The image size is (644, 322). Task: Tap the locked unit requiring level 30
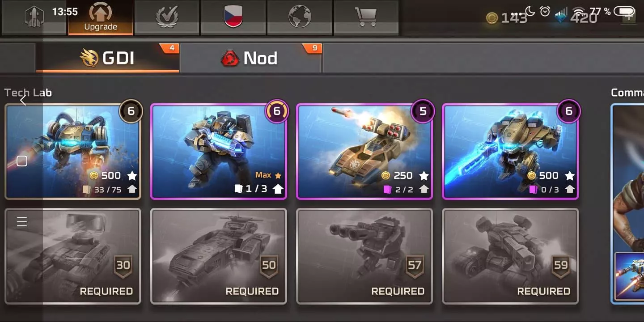73,256
